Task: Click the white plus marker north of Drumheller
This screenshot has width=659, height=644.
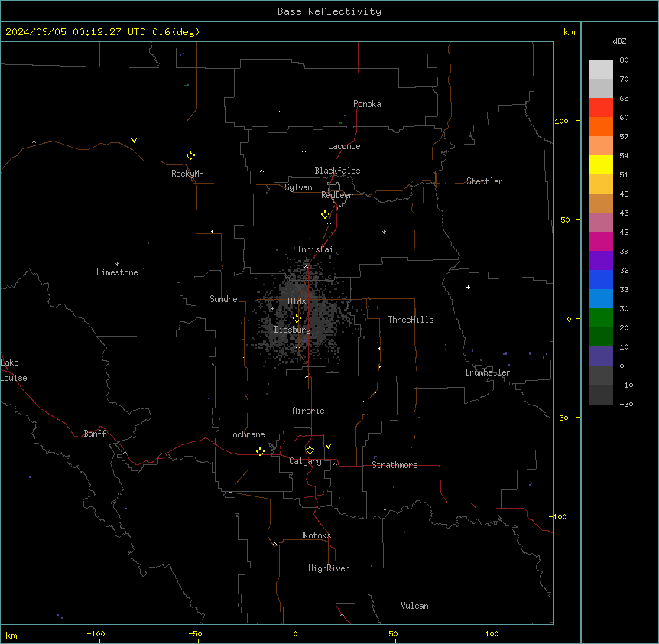Action: [468, 287]
